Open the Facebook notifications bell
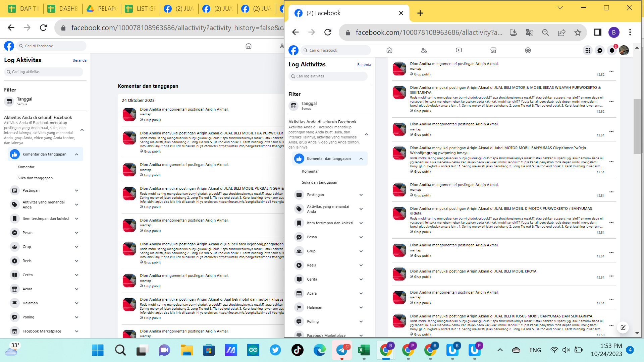644x362 pixels. coord(612,50)
